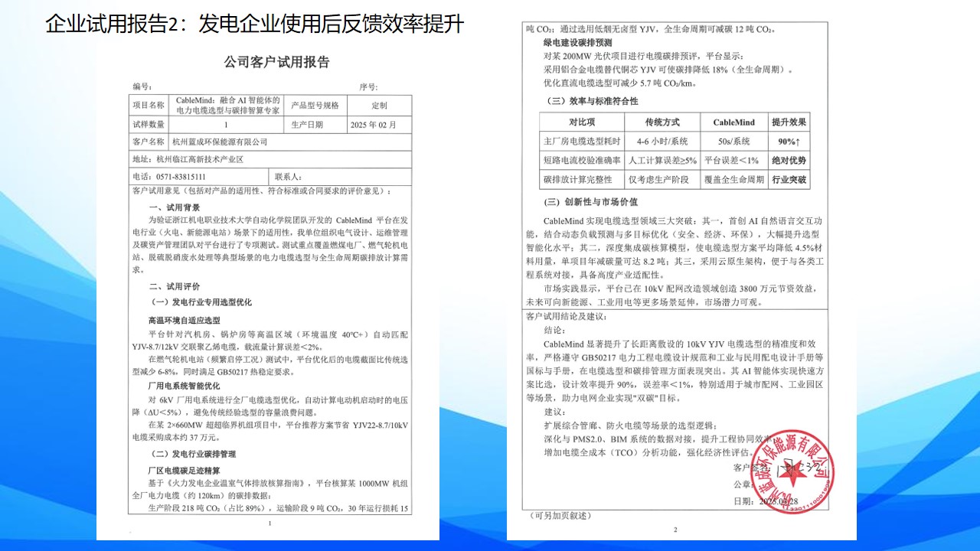Click the 厂区电缆碳足迹精算 subheading

pos(186,470)
